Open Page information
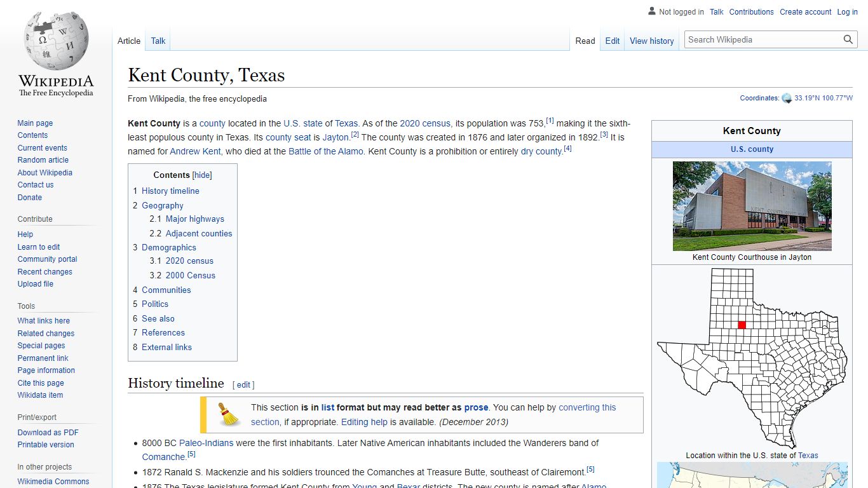 coord(46,370)
